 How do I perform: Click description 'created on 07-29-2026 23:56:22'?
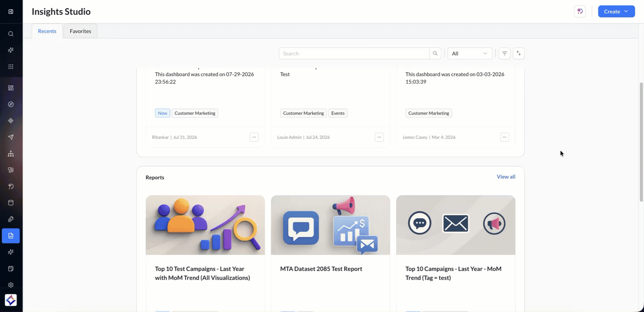(x=205, y=78)
